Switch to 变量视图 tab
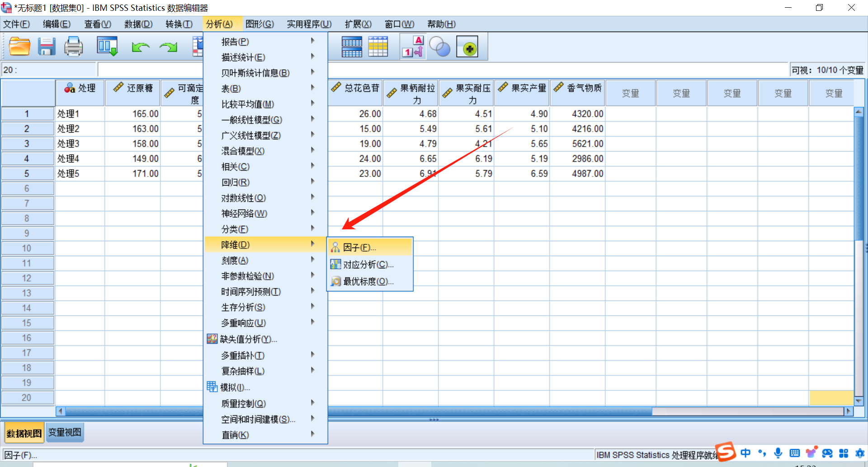 65,433
